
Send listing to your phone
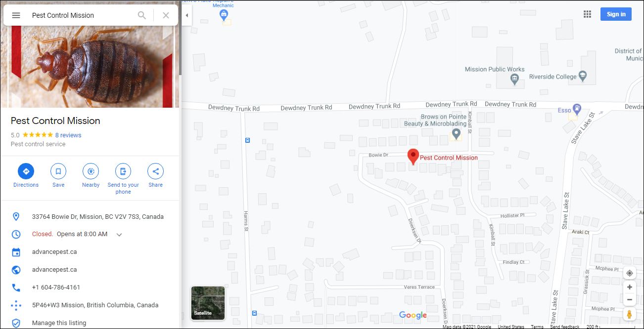123,171
